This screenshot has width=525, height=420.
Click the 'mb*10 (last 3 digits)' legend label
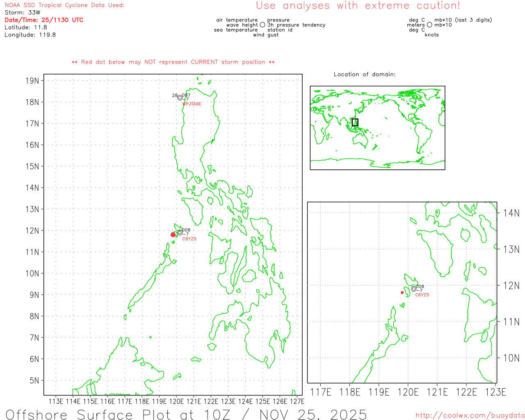[x=463, y=20]
